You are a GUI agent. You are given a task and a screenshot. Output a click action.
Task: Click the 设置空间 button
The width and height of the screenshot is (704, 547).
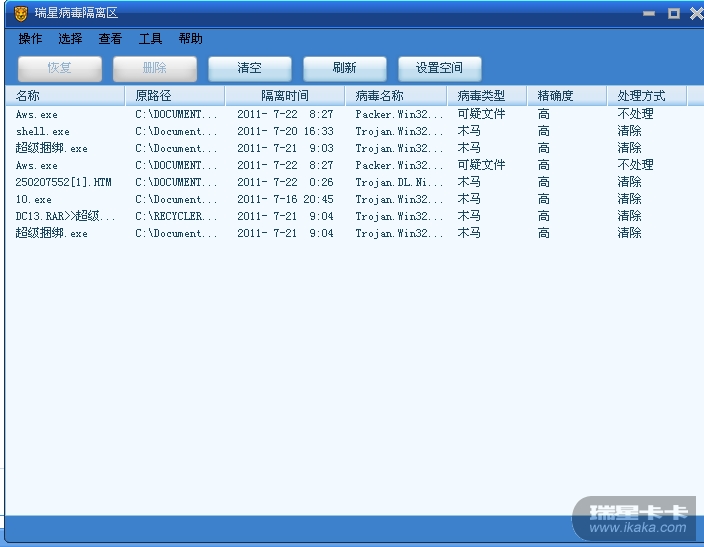[440, 68]
